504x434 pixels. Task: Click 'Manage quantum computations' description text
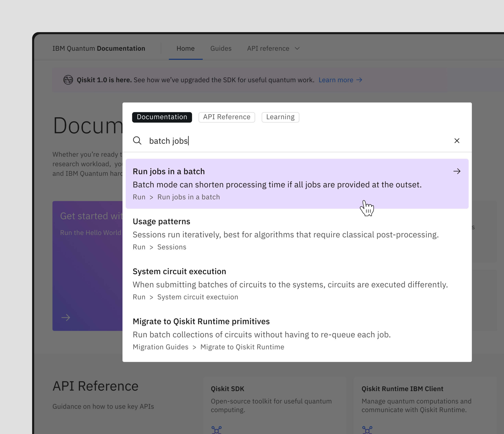coord(416,405)
